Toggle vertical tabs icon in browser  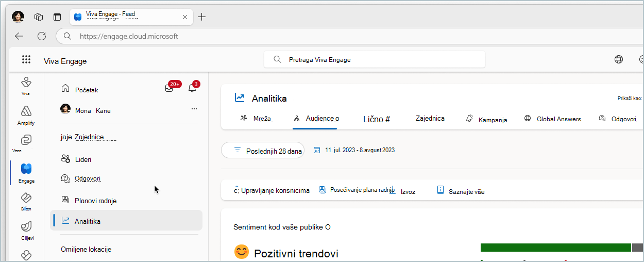point(57,17)
